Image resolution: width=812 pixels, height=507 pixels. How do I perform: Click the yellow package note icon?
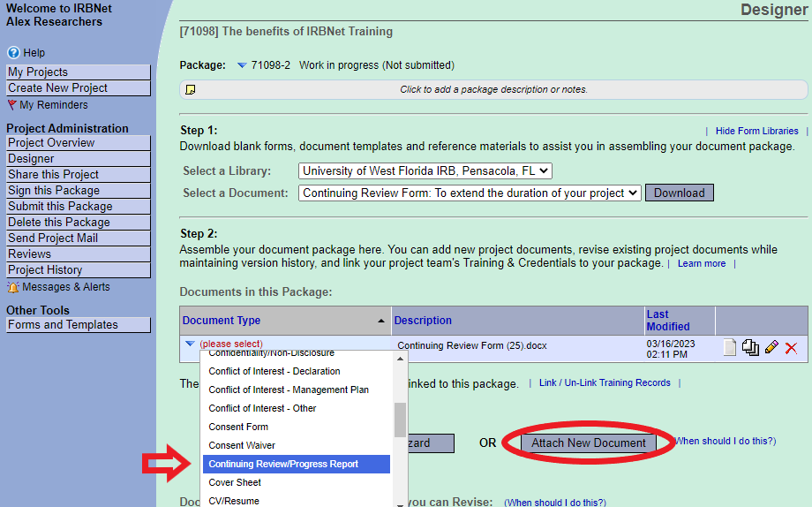tap(191, 90)
